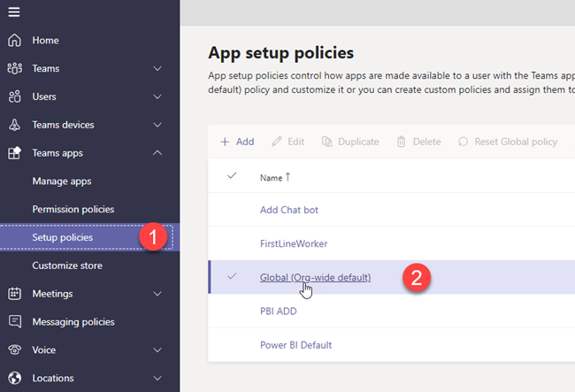Image resolution: width=575 pixels, height=392 pixels.
Task: Click the Messaging policies icon
Action: click(14, 322)
